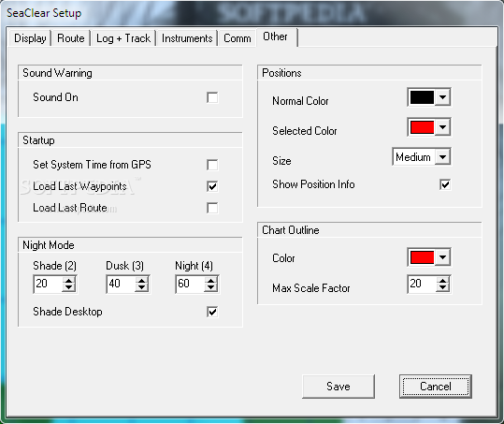Enable Load Last Route checkbox
The image size is (504, 424).
[212, 208]
